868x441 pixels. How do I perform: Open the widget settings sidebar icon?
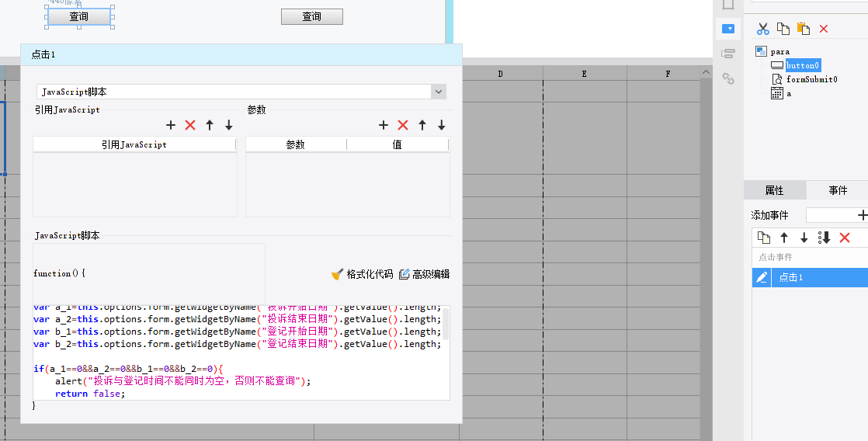(728, 29)
